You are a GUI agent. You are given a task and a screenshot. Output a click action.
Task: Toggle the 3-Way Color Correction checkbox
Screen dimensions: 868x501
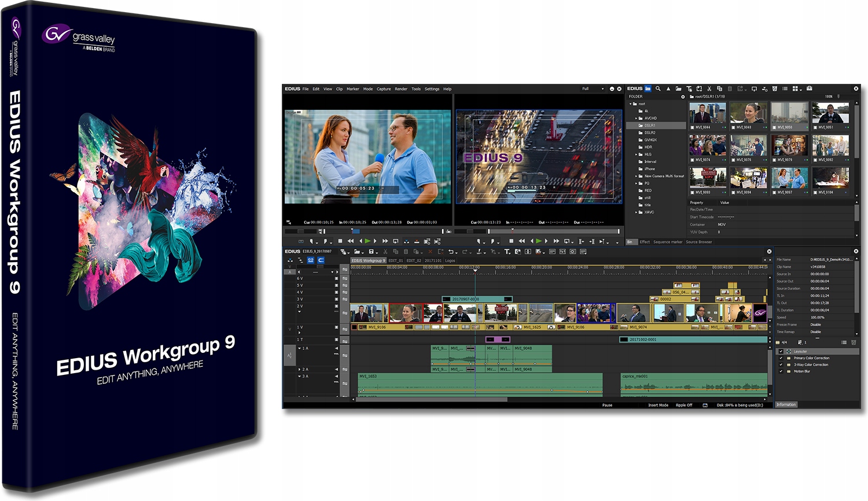pyautogui.click(x=781, y=364)
